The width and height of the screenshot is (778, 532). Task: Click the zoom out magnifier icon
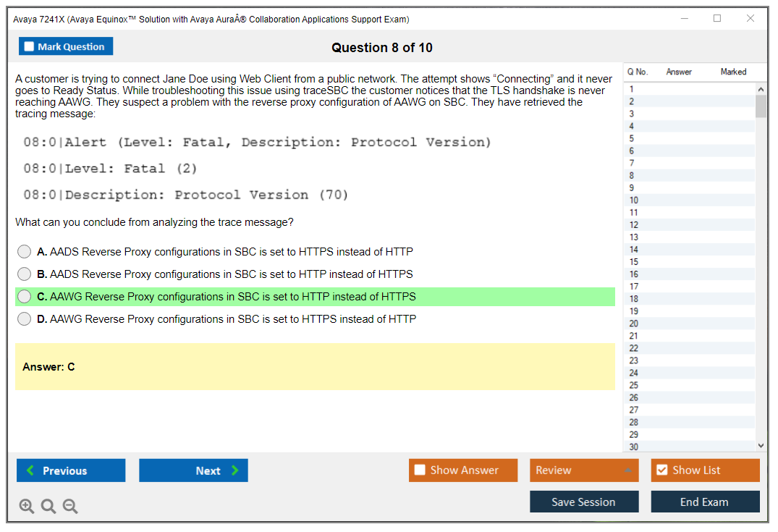coord(70,507)
